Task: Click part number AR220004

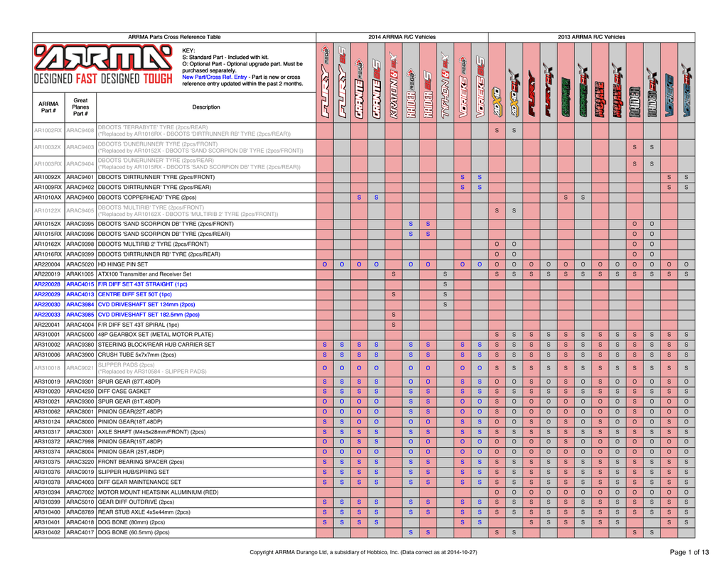Action: [x=48, y=264]
